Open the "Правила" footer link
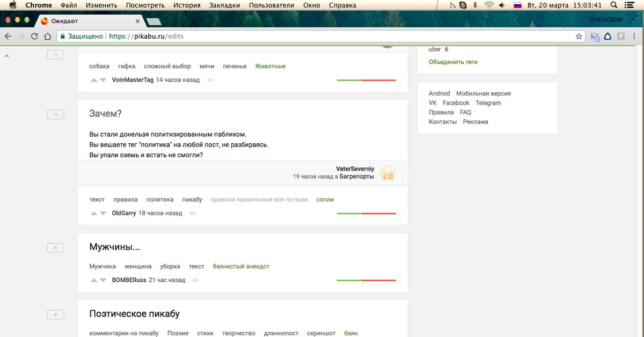This screenshot has height=337, width=644. [x=441, y=112]
